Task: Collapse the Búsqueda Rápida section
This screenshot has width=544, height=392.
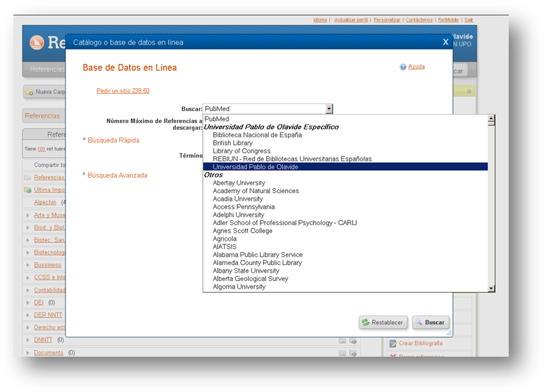Action: tap(84, 139)
